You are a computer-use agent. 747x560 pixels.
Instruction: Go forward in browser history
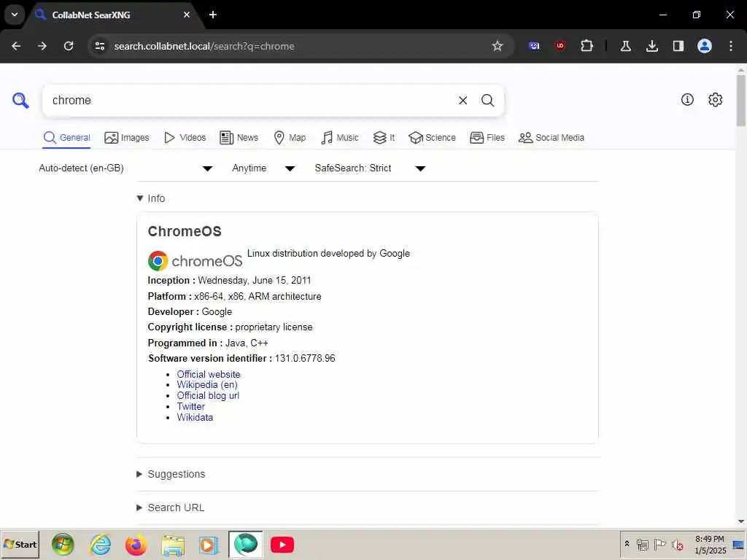[42, 46]
